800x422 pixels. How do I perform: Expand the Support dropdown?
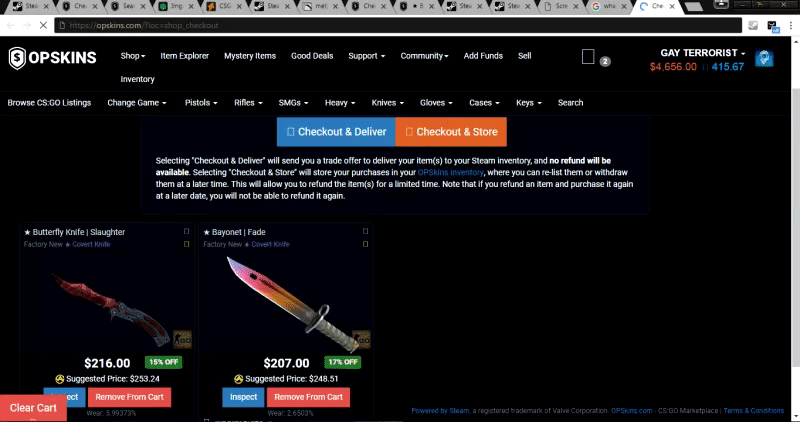[366, 56]
